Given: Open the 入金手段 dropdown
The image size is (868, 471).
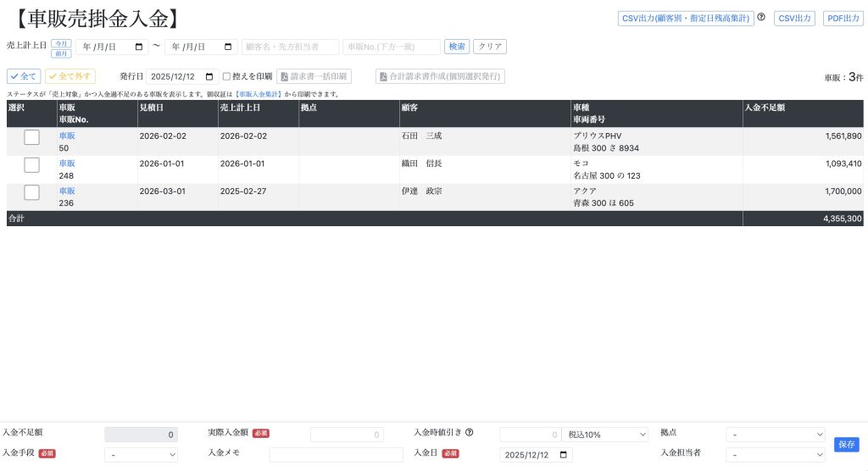Looking at the screenshot, I should 141,455.
